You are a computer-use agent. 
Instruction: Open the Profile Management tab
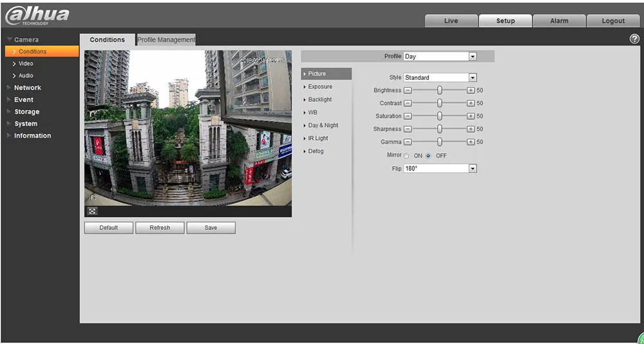(166, 39)
